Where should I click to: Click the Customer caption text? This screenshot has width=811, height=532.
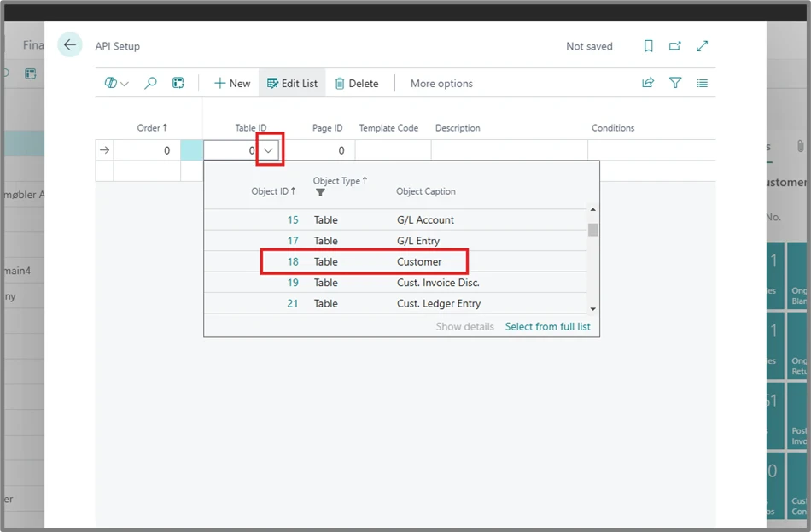pos(419,261)
